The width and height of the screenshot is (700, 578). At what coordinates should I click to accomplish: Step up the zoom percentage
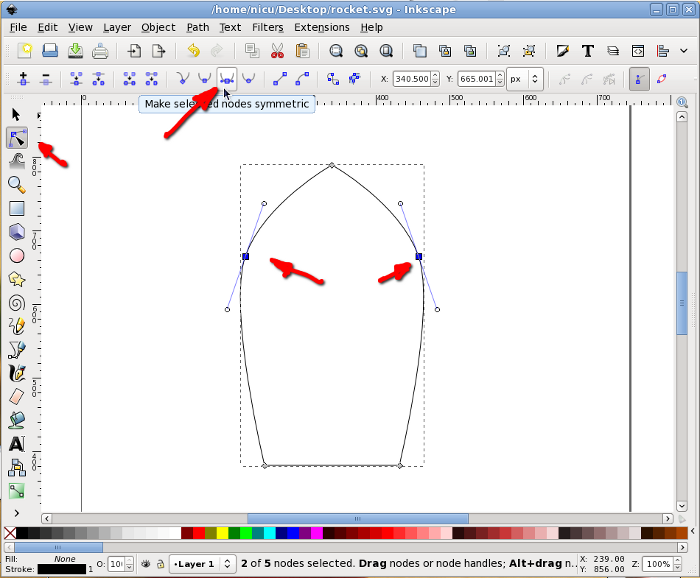(x=677, y=560)
